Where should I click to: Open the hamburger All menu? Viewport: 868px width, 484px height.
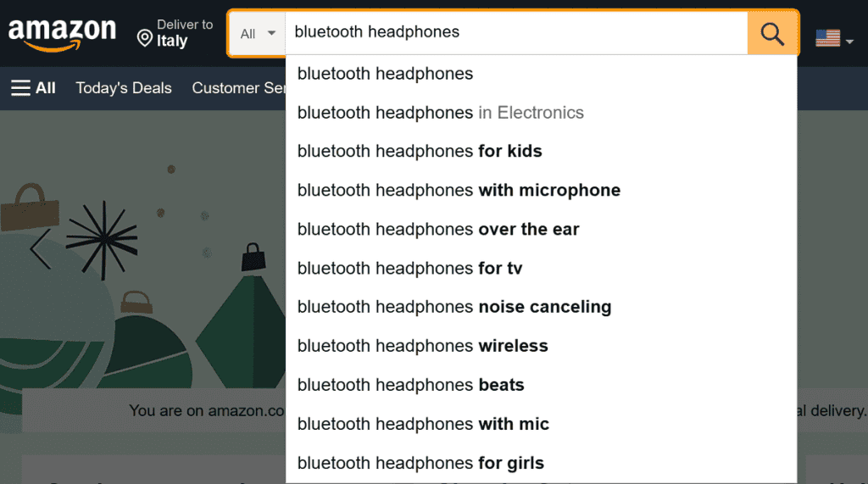pyautogui.click(x=33, y=88)
